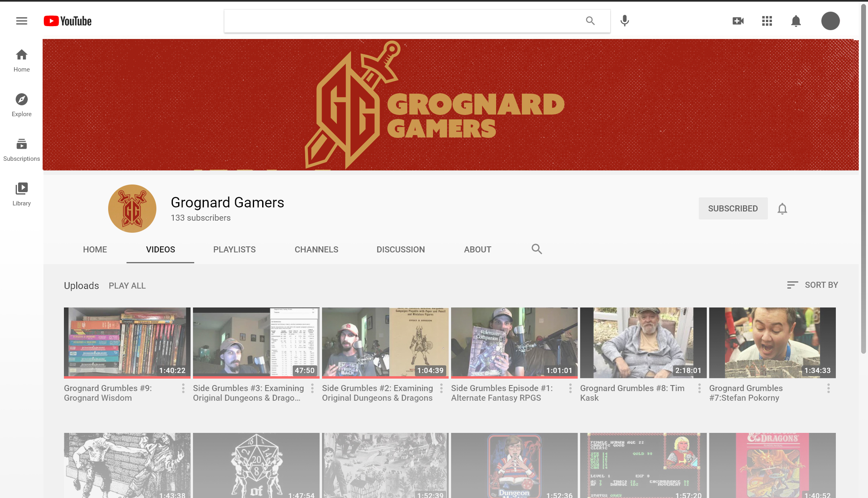Image resolution: width=868 pixels, height=498 pixels.
Task: Click Grognard Grumbles #7 Stefan Pokorny thumbnail
Action: (x=772, y=342)
